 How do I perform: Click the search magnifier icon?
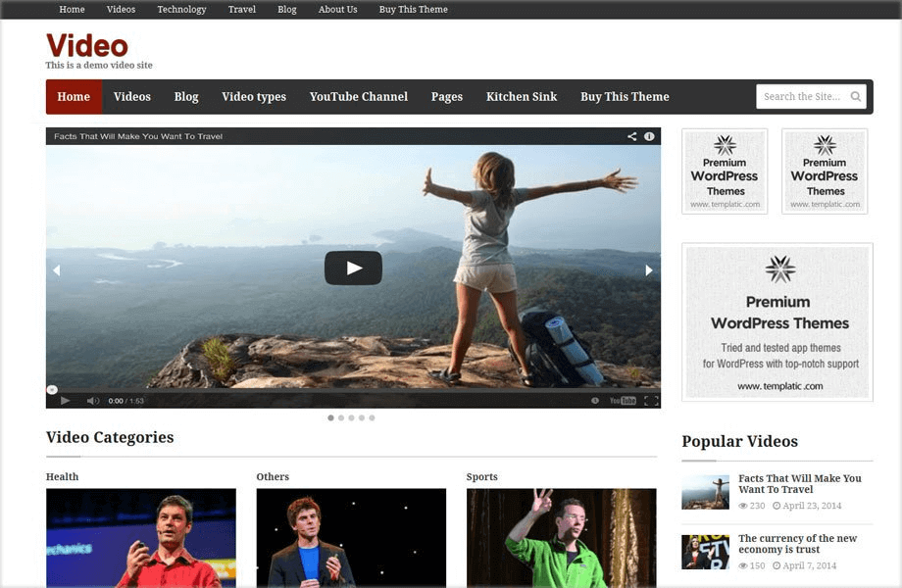click(855, 97)
